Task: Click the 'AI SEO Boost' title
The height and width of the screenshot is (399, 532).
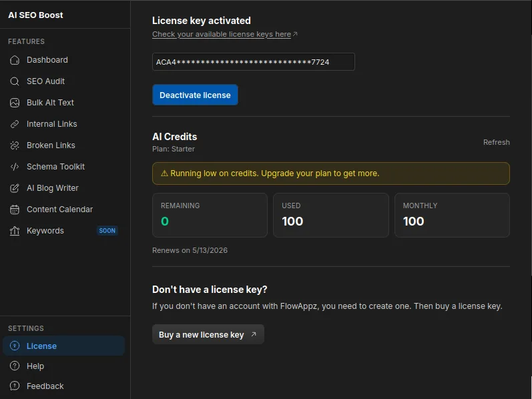Action: [x=35, y=15]
